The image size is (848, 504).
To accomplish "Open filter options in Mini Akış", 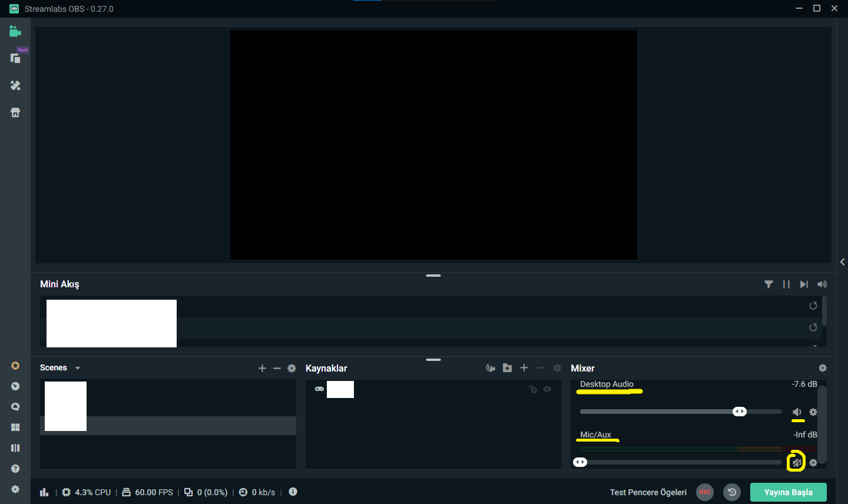I will 768,284.
